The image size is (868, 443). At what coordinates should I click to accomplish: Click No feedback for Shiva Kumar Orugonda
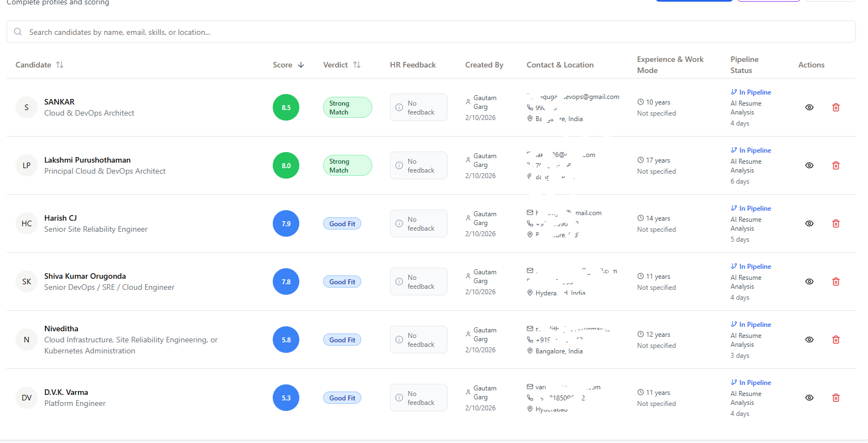(x=418, y=282)
